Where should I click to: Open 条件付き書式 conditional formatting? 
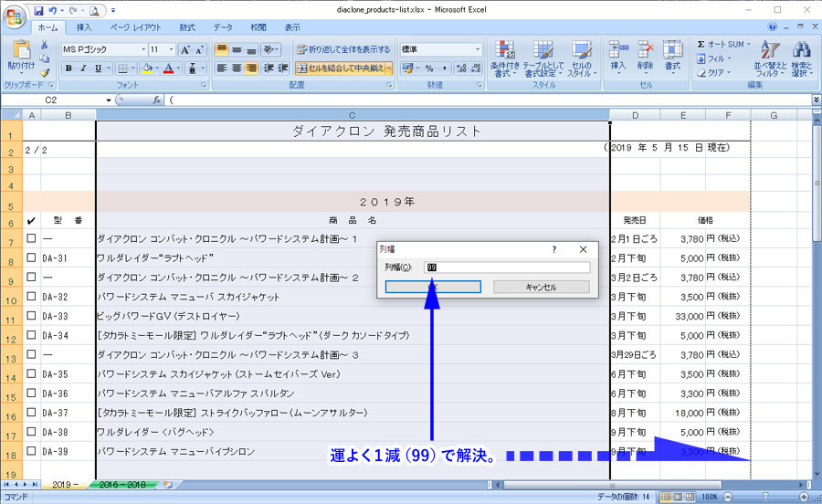coord(505,58)
